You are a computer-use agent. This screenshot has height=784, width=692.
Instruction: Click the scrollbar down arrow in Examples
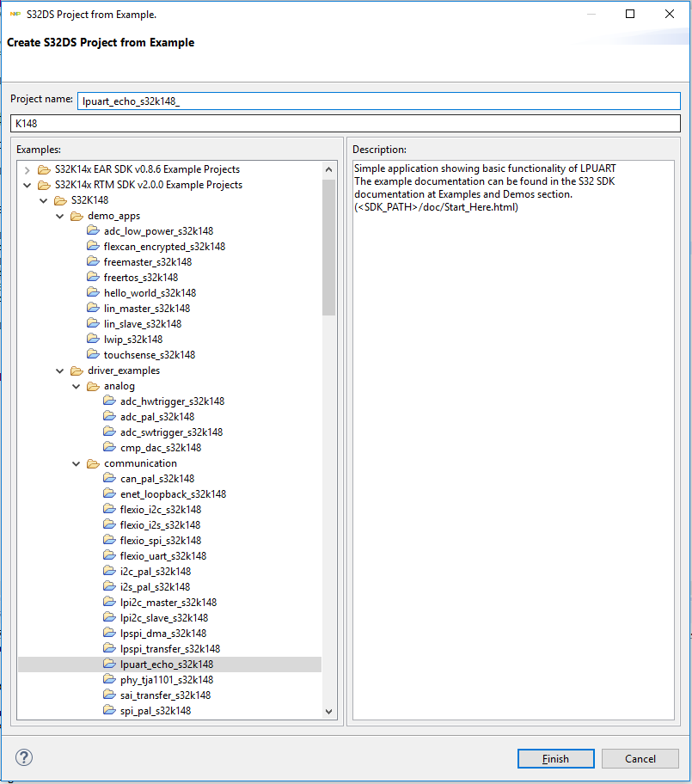coord(328,711)
